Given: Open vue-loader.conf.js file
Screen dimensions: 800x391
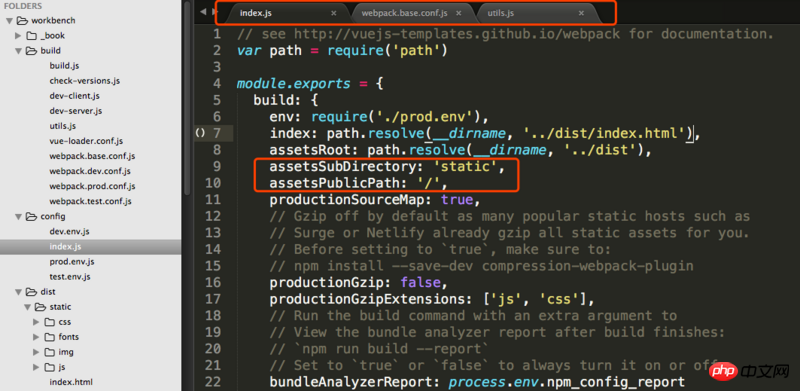Looking at the screenshot, I should point(86,141).
